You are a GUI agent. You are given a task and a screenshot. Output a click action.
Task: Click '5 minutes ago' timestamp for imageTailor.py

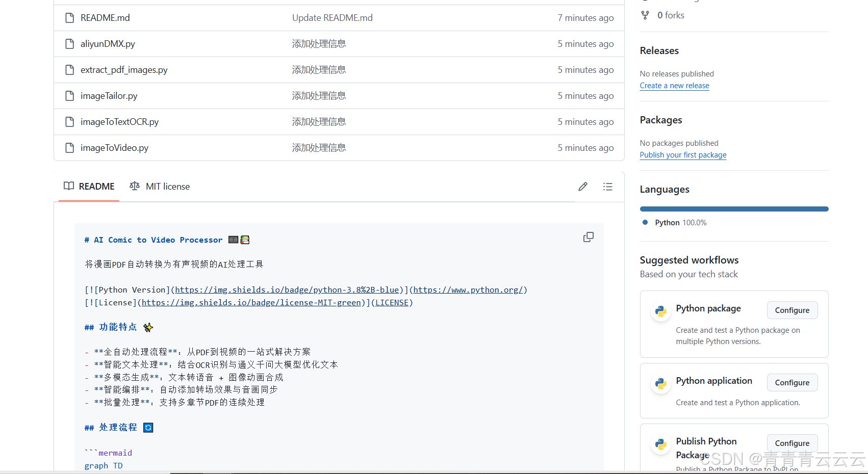click(585, 96)
